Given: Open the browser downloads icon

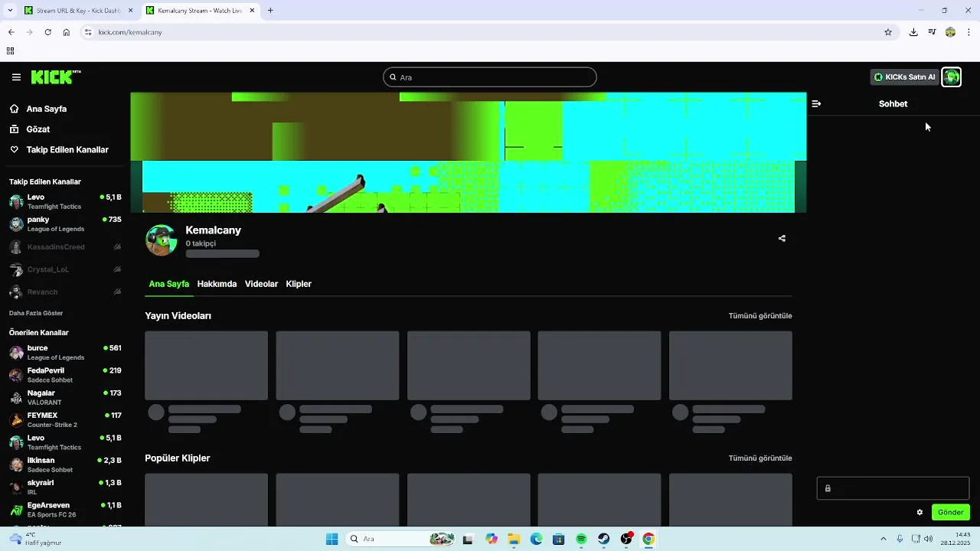Looking at the screenshot, I should click(913, 32).
